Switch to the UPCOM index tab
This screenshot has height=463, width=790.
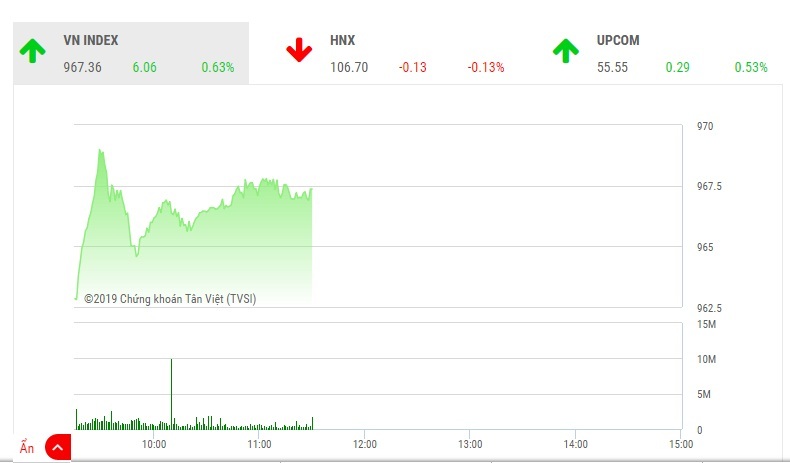[x=616, y=41]
